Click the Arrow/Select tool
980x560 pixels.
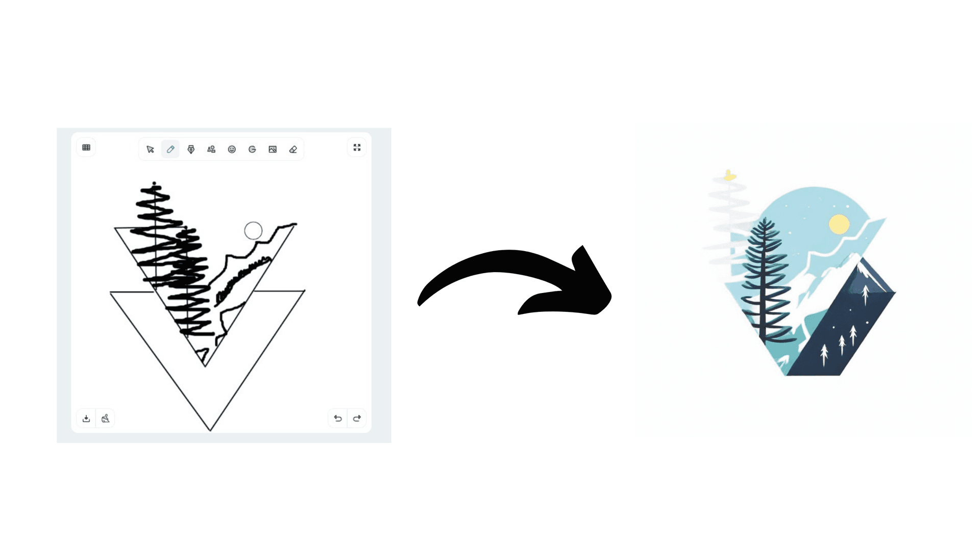(150, 150)
